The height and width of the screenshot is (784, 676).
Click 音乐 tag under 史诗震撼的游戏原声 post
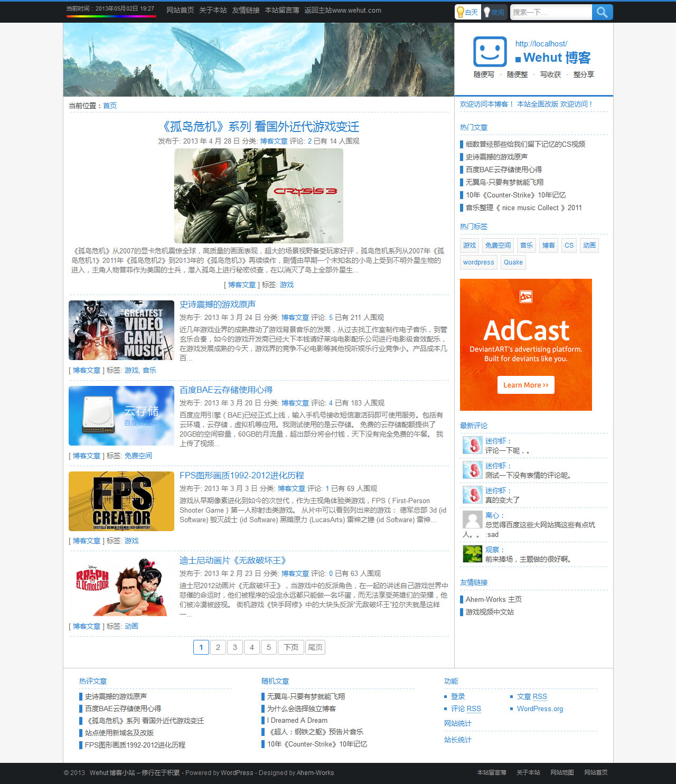(149, 370)
